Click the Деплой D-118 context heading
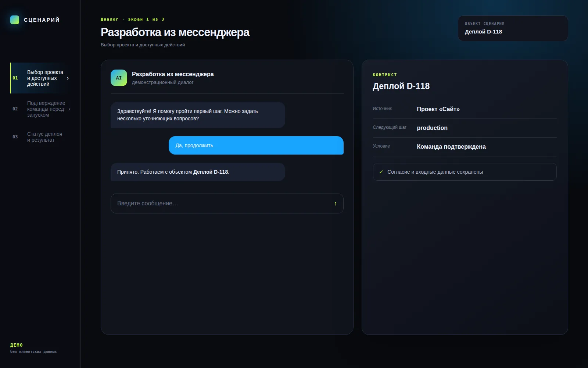 coord(401,86)
